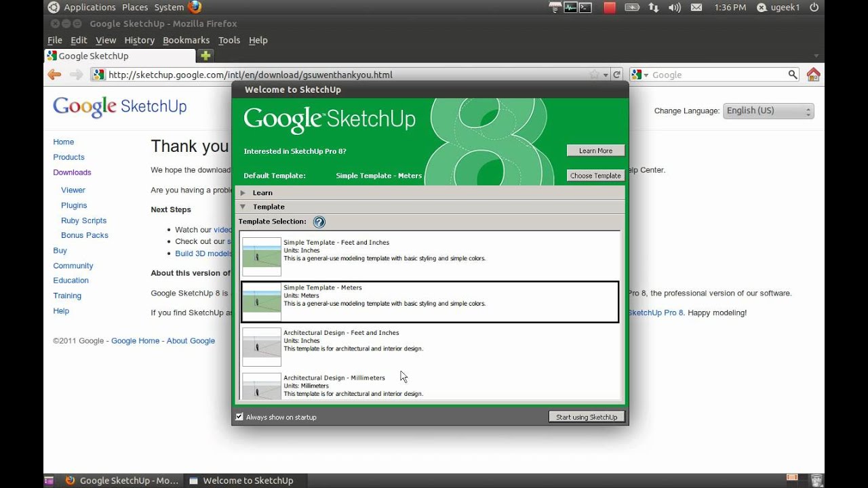The width and height of the screenshot is (868, 488).
Task: Click the search magnifier icon
Action: pyautogui.click(x=793, y=75)
